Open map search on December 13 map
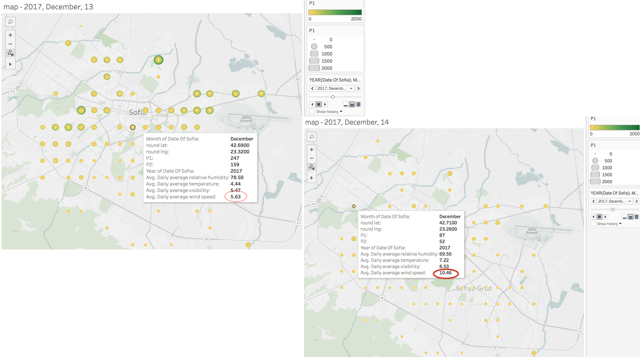Image resolution: width=640 pixels, height=364 pixels. coord(10,22)
